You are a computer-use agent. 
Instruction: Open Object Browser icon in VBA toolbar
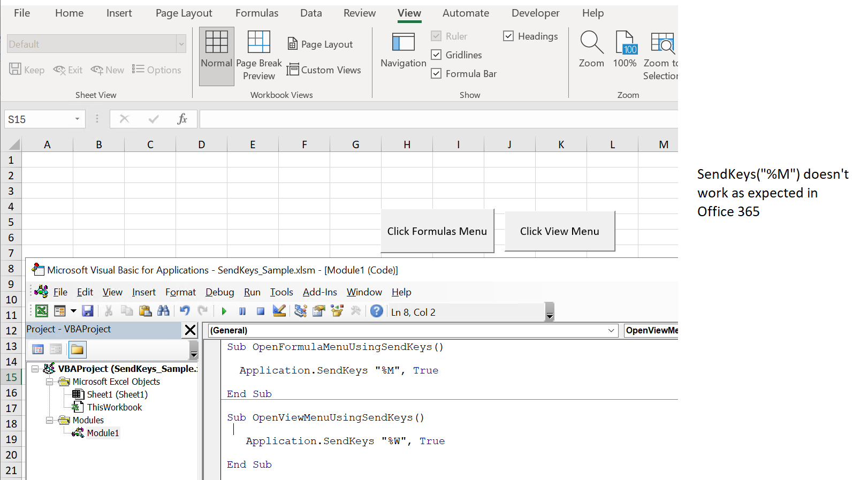tap(337, 311)
